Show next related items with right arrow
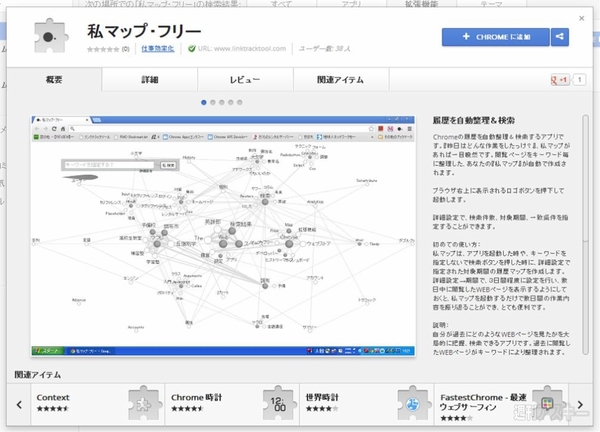The height and width of the screenshot is (432, 600). [580, 404]
